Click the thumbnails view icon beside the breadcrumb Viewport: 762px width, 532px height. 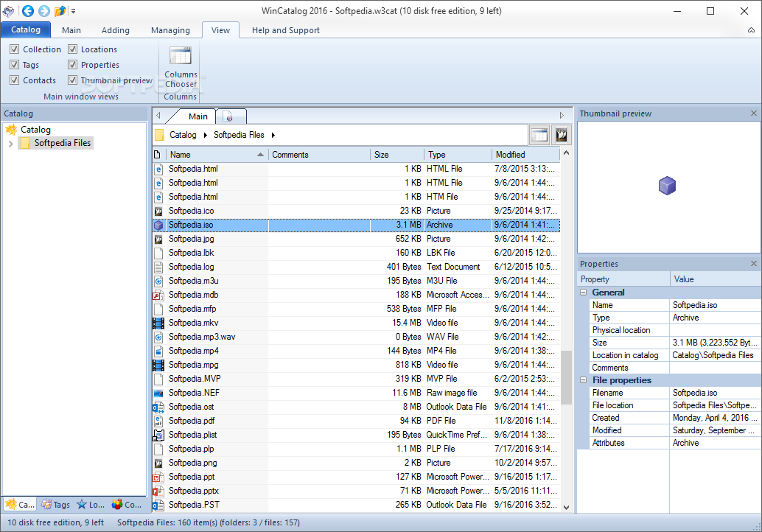pyautogui.click(x=562, y=135)
